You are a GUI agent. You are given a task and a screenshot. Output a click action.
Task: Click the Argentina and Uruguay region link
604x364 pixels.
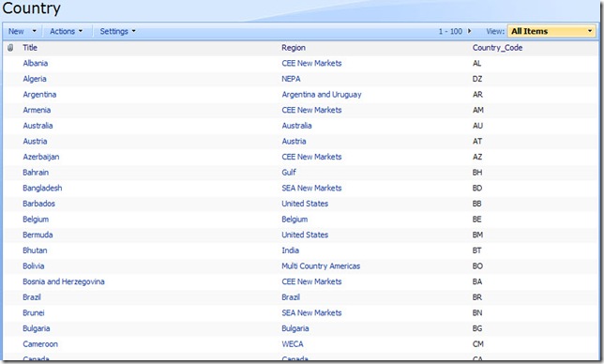(322, 95)
